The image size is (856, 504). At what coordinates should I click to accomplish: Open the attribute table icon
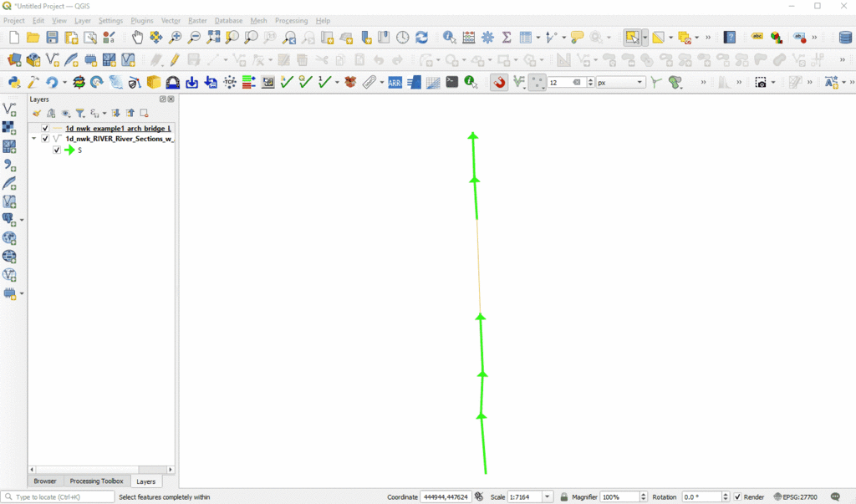[x=469, y=38]
